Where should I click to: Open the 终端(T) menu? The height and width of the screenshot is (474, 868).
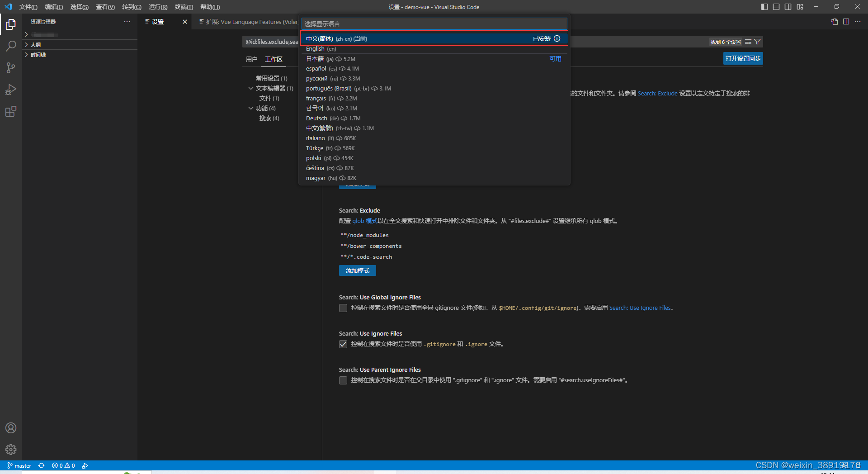pos(184,7)
